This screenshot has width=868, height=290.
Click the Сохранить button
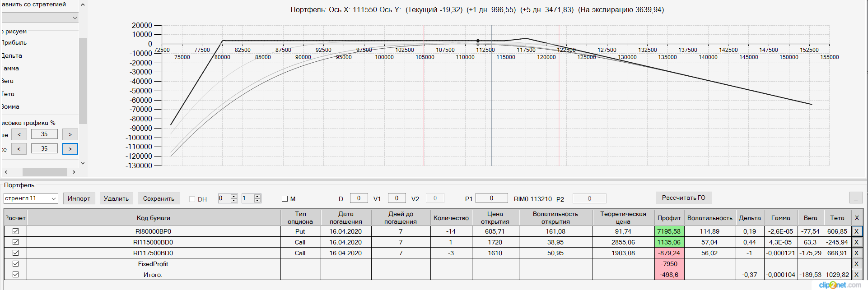159,198
